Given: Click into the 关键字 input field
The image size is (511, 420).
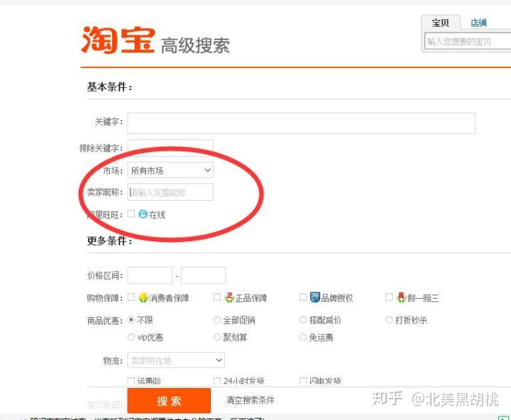Looking at the screenshot, I should coord(301,123).
